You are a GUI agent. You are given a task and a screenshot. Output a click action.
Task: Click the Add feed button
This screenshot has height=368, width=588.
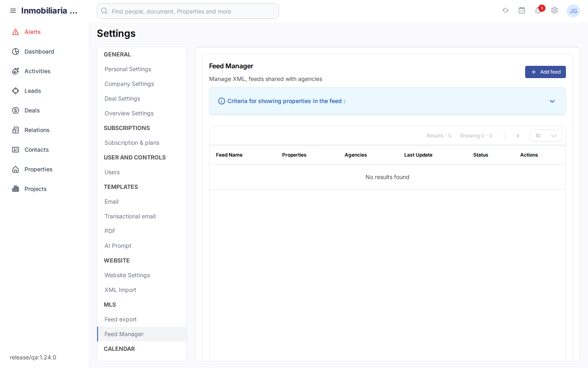click(x=546, y=72)
